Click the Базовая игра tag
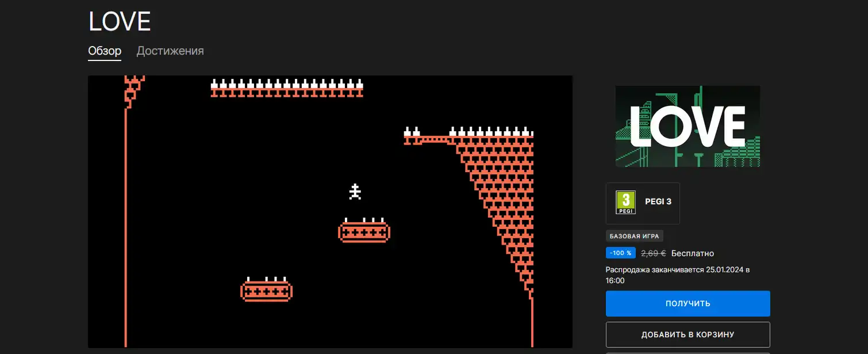 coord(635,236)
